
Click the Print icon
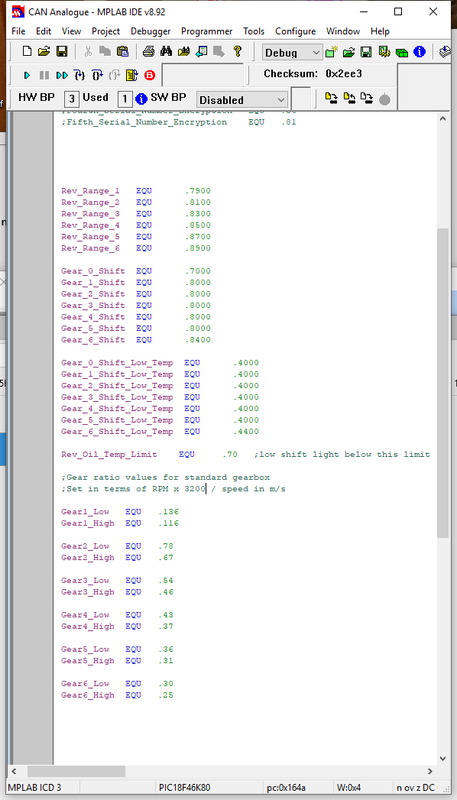(148, 52)
